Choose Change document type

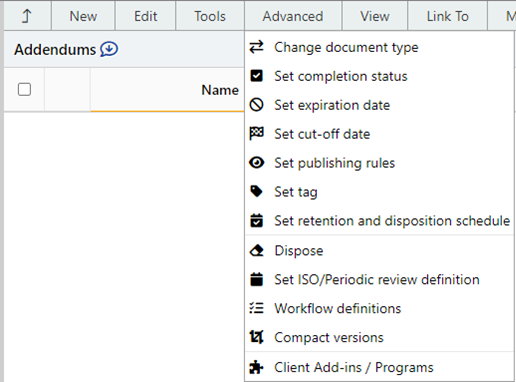tap(379, 47)
